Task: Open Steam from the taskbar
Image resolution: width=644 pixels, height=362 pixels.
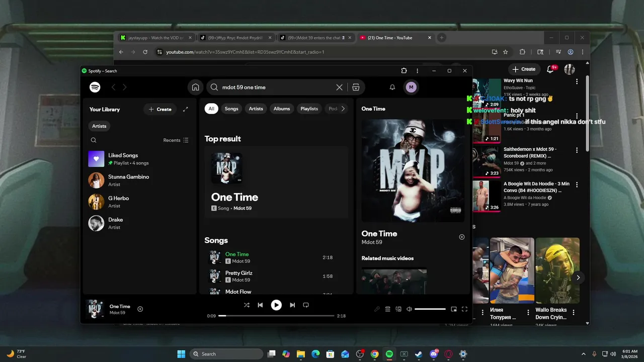Action: pos(419,354)
